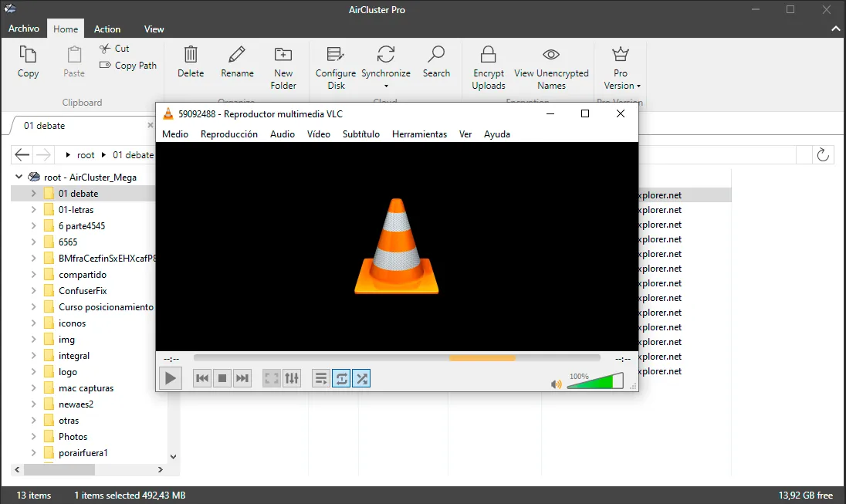Viewport: 846px width, 504px height.
Task: Expand the mac capturas folder
Action: pyautogui.click(x=33, y=387)
